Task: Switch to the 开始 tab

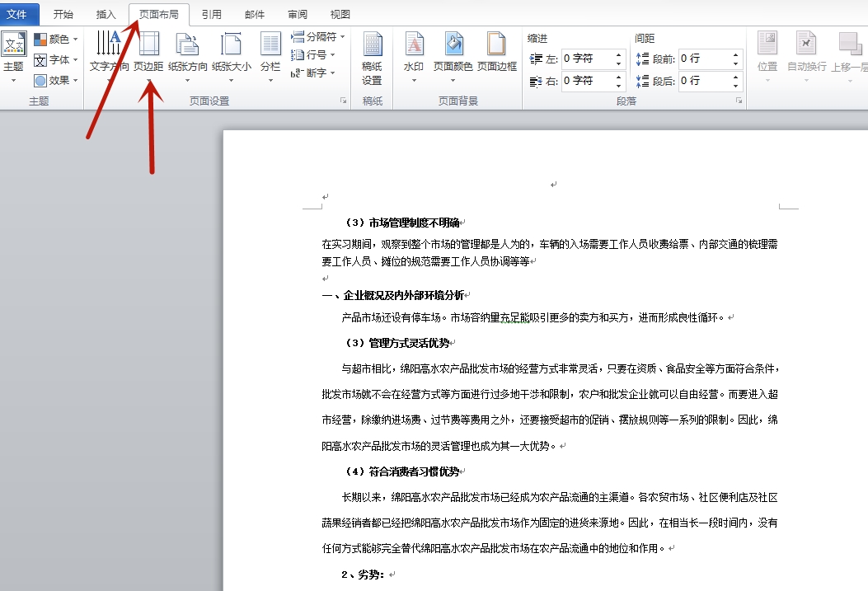Action: pos(63,14)
